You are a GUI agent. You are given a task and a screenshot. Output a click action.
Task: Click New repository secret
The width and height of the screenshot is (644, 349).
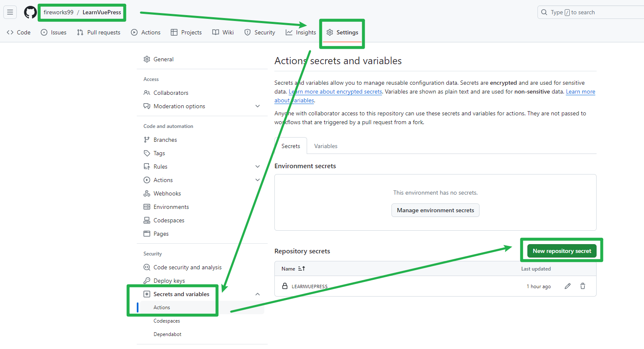pos(561,250)
